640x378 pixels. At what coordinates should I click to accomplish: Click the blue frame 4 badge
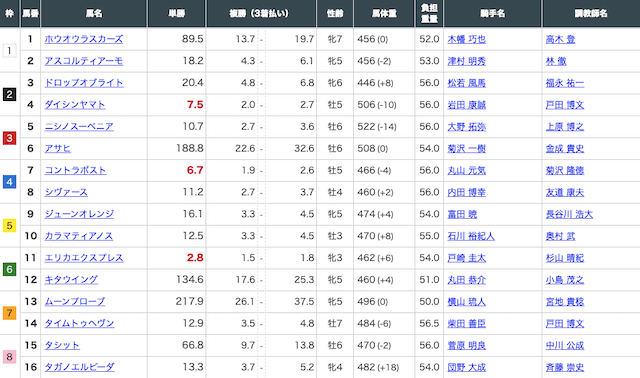click(x=9, y=182)
